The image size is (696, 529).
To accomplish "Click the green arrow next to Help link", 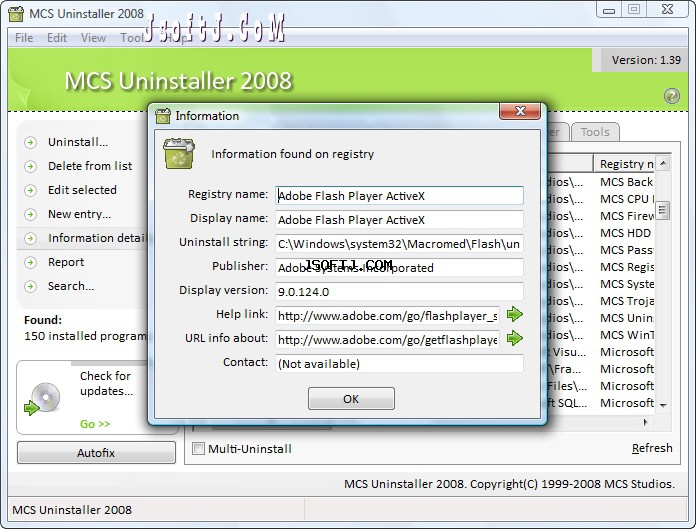I will 514,314.
